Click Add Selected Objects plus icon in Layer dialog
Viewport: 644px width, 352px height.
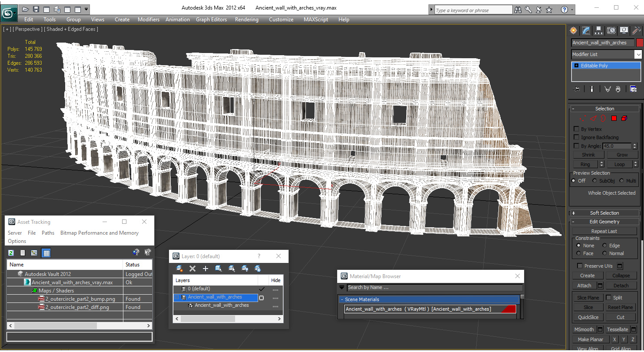click(206, 269)
